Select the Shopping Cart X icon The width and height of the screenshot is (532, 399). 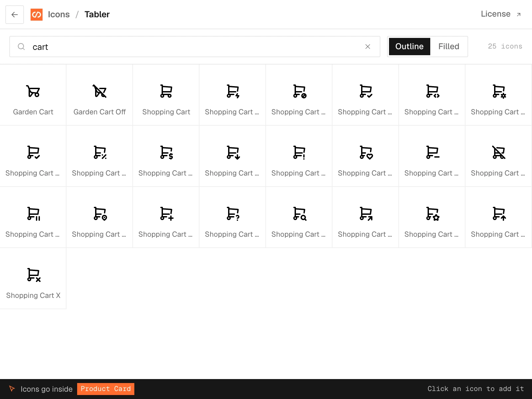click(x=33, y=279)
